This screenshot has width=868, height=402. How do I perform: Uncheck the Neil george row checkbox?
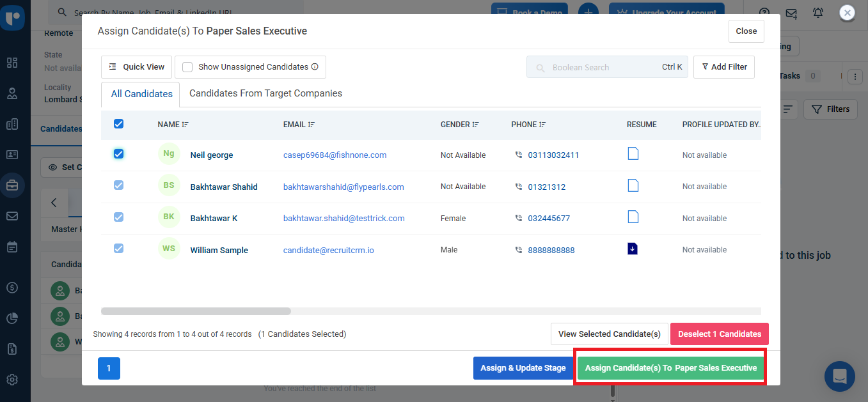pyautogui.click(x=118, y=153)
